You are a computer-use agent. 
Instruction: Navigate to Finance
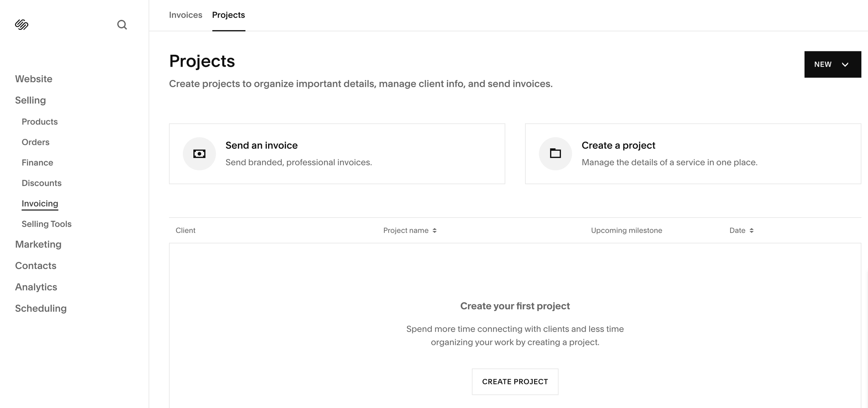(37, 162)
